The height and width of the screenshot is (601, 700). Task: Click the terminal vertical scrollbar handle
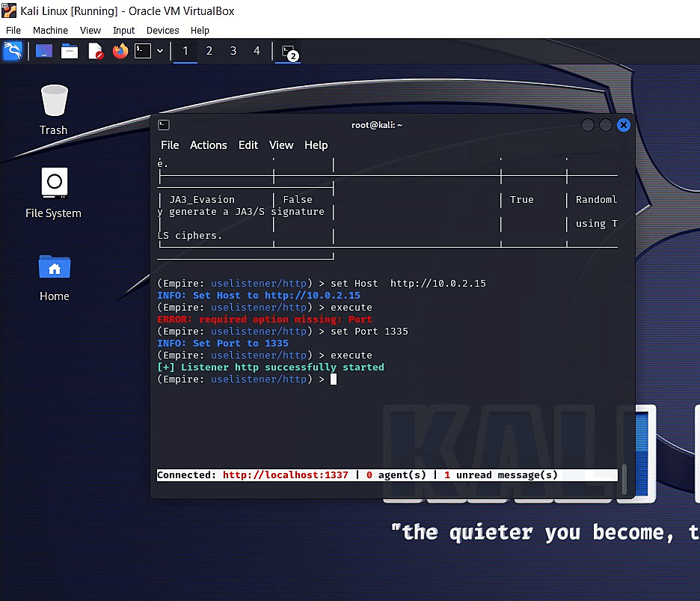point(624,479)
